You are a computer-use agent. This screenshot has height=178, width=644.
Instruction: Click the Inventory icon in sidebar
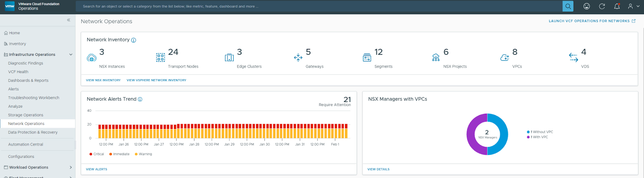coord(6,44)
